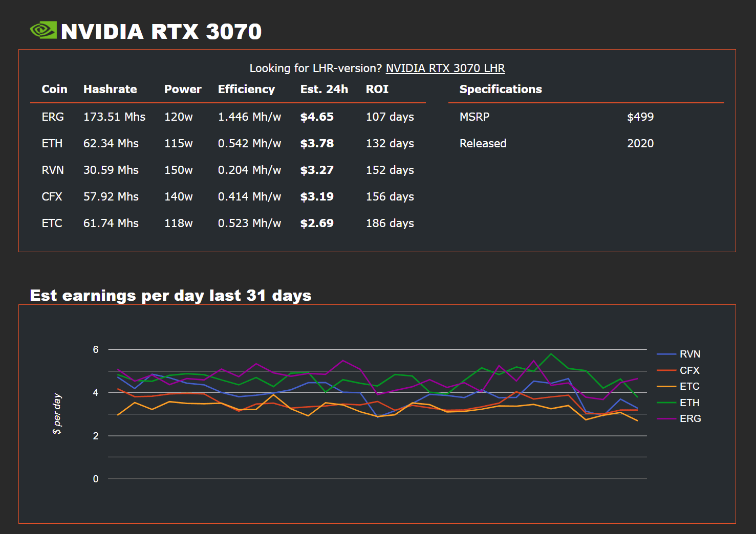Click the Specifications header

(x=501, y=90)
